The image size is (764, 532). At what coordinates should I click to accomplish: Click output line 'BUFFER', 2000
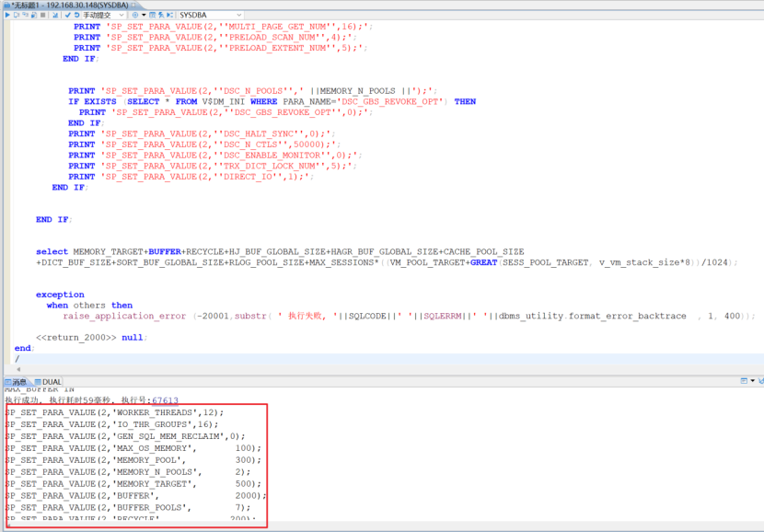click(x=136, y=495)
